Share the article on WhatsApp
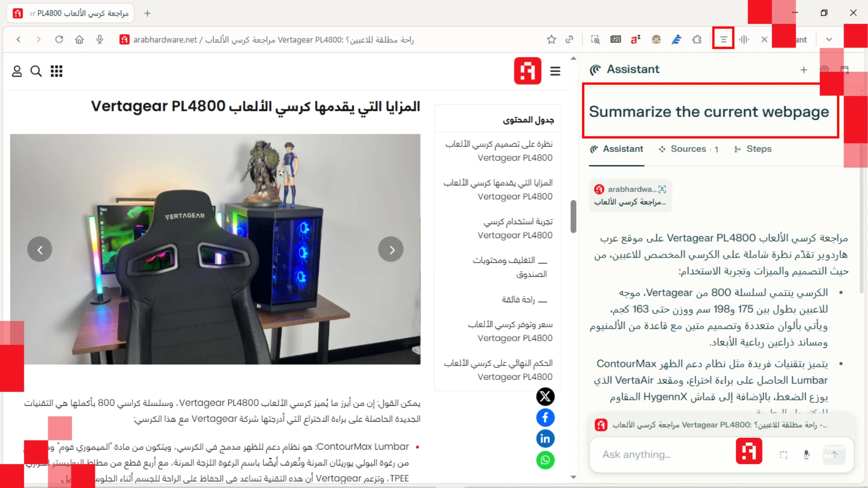The width and height of the screenshot is (868, 488). point(545,460)
